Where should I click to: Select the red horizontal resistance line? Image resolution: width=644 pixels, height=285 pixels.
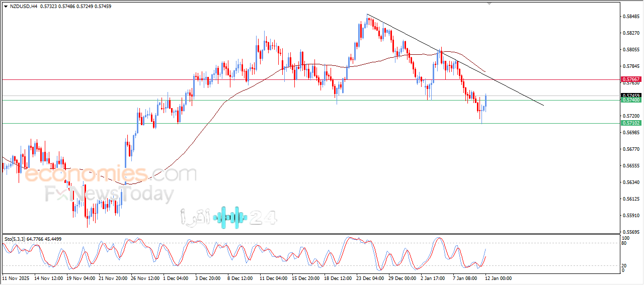pyautogui.click(x=302, y=79)
